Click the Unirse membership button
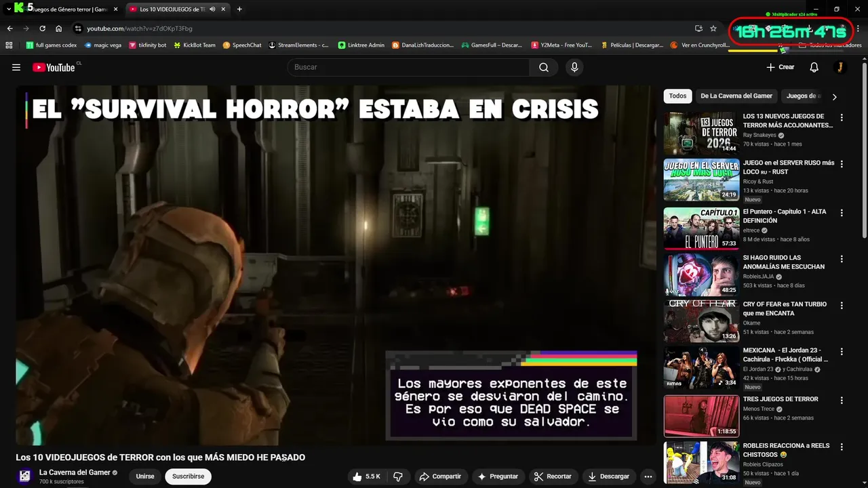This screenshot has width=868, height=488. pos(145,476)
